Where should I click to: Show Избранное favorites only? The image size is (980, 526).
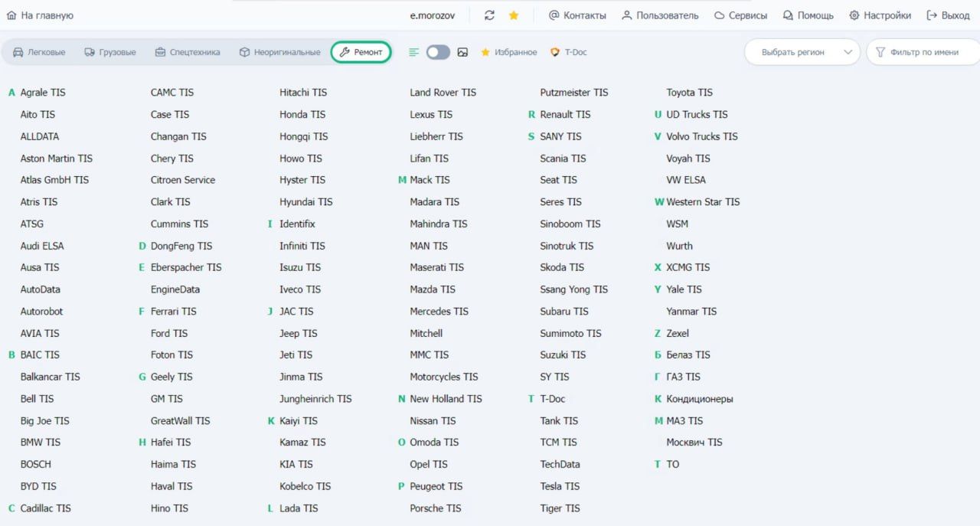[x=509, y=52]
